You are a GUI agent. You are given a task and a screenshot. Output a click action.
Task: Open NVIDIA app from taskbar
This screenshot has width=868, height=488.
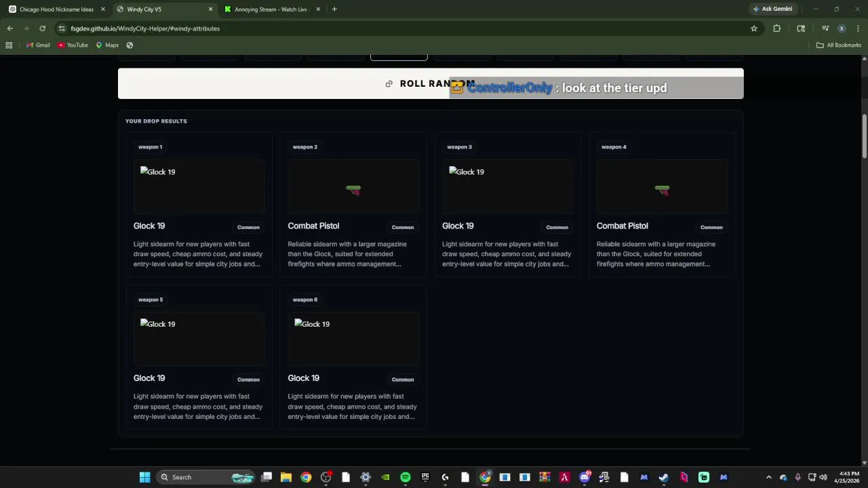[385, 477]
